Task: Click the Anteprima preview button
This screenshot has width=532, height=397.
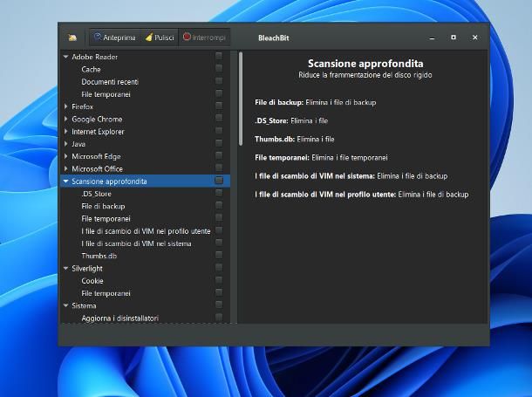Action: click(x=114, y=38)
